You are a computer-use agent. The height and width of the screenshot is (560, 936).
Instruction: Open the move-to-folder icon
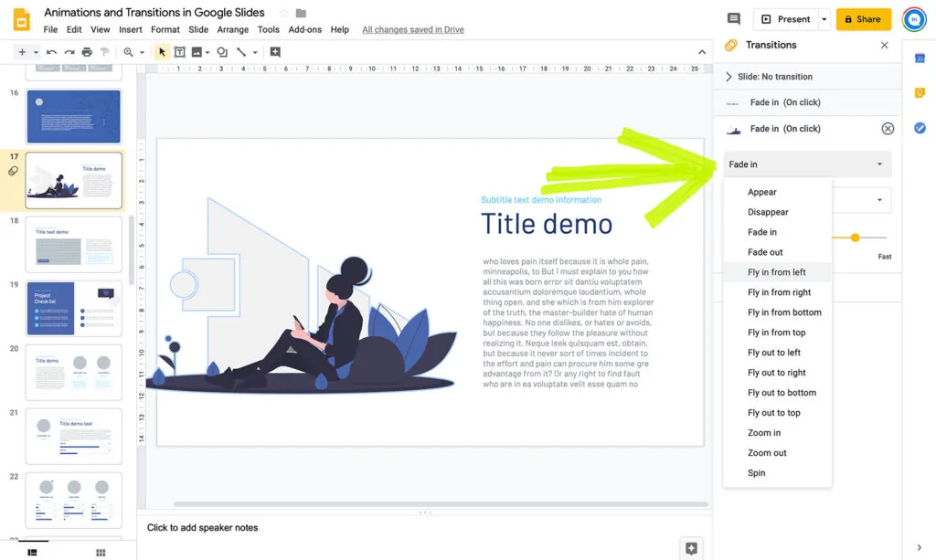[x=301, y=13]
